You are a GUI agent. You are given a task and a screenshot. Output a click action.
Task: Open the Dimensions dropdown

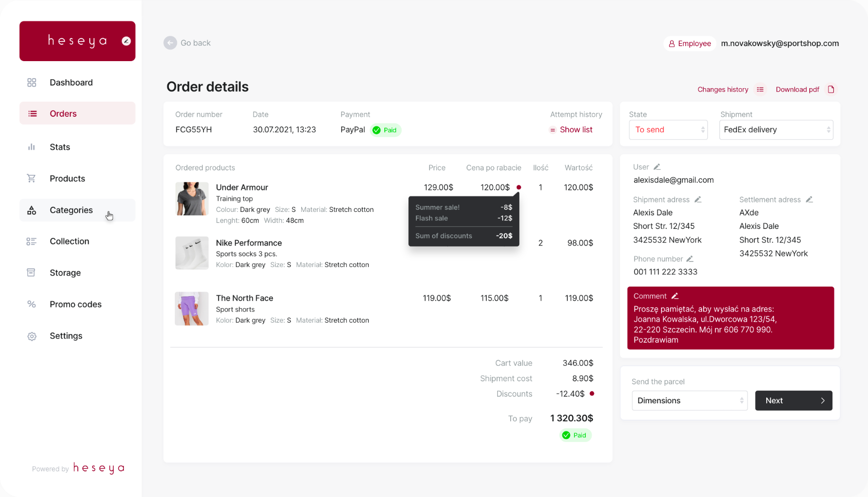[690, 400]
